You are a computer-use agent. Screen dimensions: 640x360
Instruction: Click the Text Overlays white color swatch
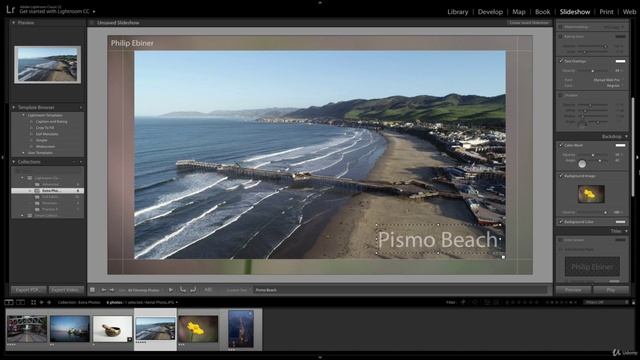tap(620, 61)
